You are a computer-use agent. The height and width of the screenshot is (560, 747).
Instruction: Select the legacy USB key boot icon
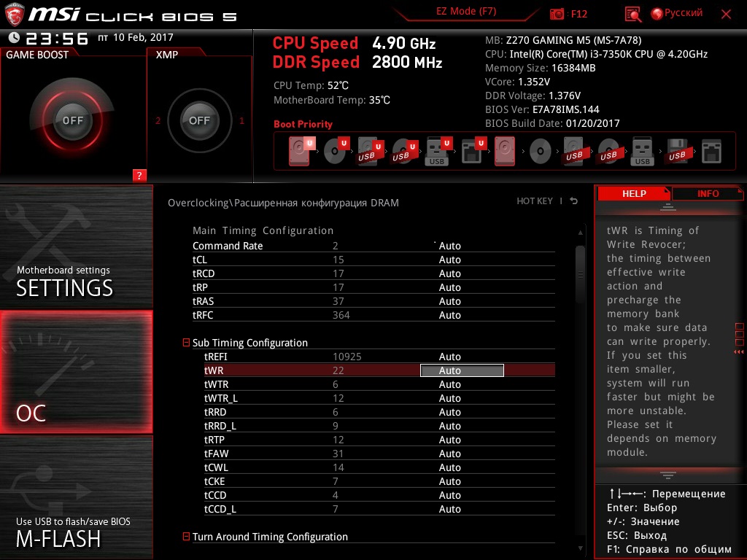click(642, 151)
